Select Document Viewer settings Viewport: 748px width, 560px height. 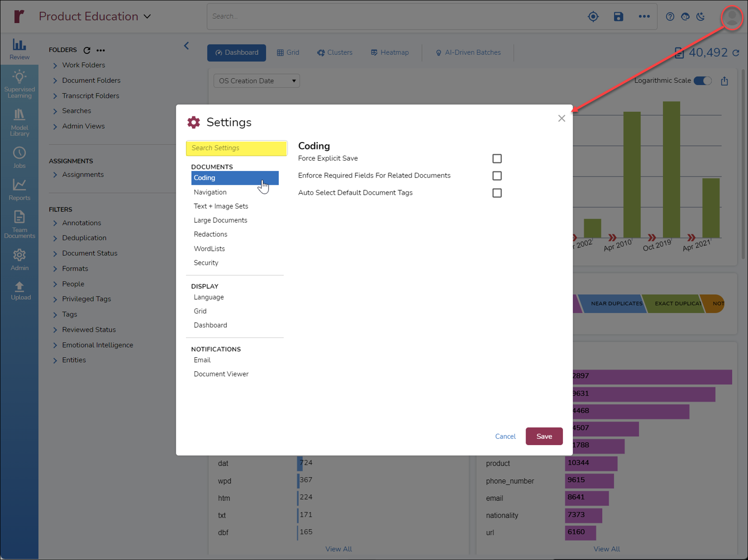221,374
